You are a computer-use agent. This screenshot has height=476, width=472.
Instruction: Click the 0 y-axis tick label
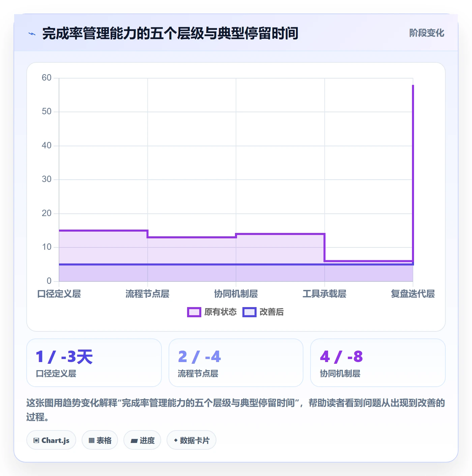tap(49, 281)
